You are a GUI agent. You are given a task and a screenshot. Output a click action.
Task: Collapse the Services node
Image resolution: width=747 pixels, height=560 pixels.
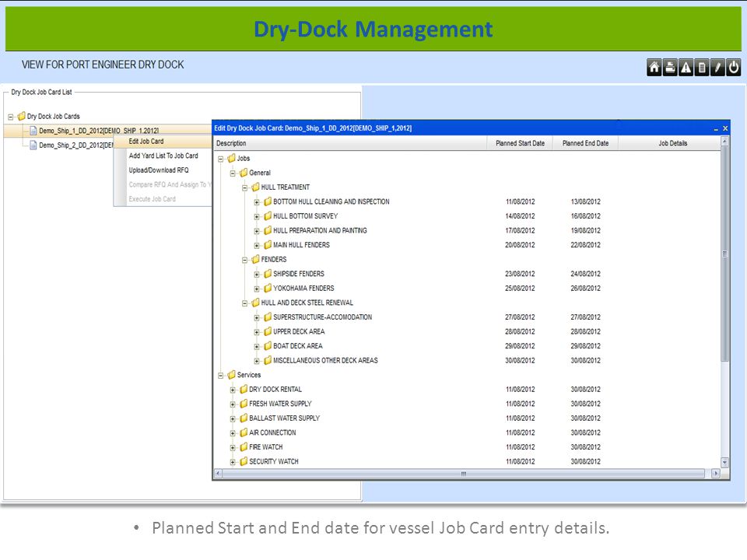220,376
